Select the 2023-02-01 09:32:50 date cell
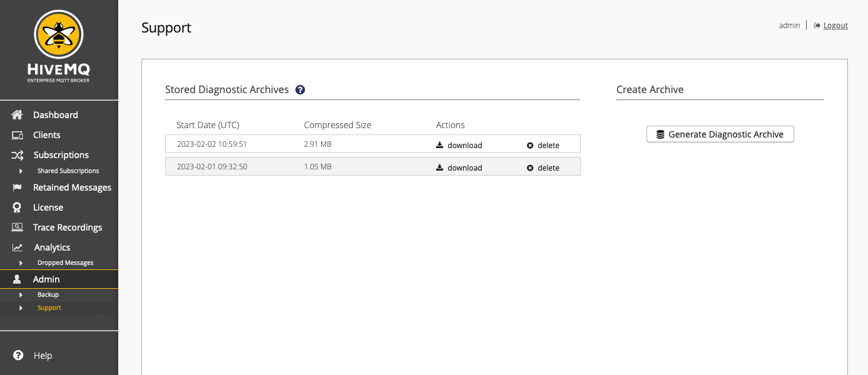Image resolution: width=868 pixels, height=375 pixels. (212, 167)
